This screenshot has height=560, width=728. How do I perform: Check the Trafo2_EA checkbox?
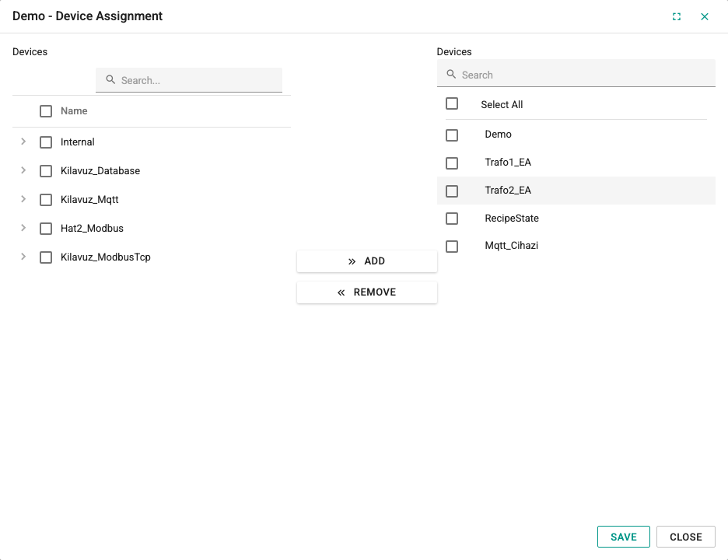coord(452,191)
